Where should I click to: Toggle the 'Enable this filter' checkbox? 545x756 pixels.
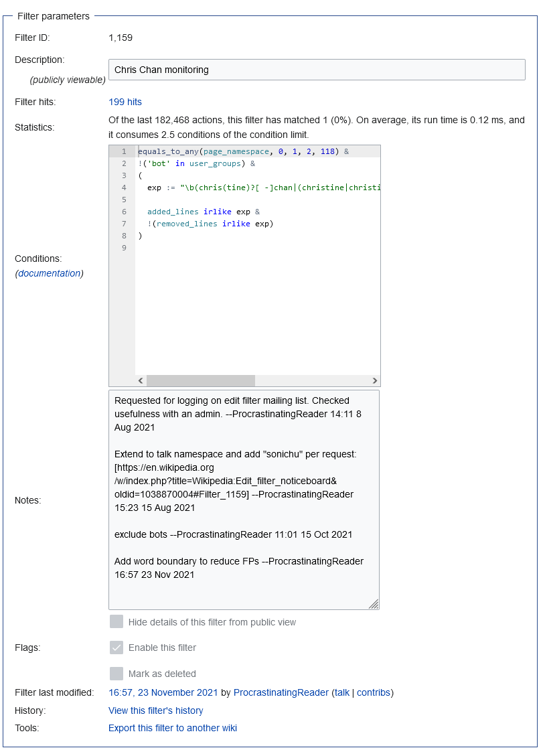pyautogui.click(x=116, y=648)
